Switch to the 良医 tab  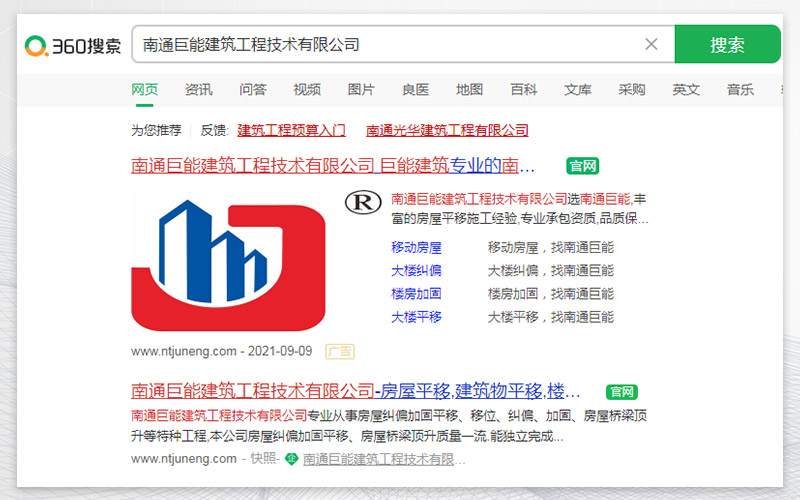[415, 90]
